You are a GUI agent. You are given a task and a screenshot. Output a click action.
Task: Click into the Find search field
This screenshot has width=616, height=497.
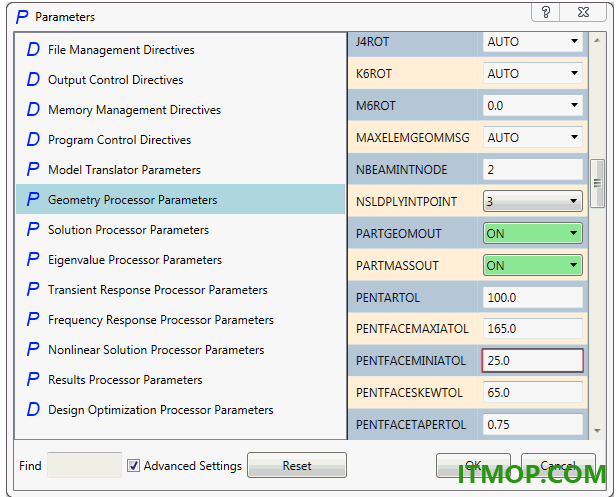pyautogui.click(x=84, y=465)
